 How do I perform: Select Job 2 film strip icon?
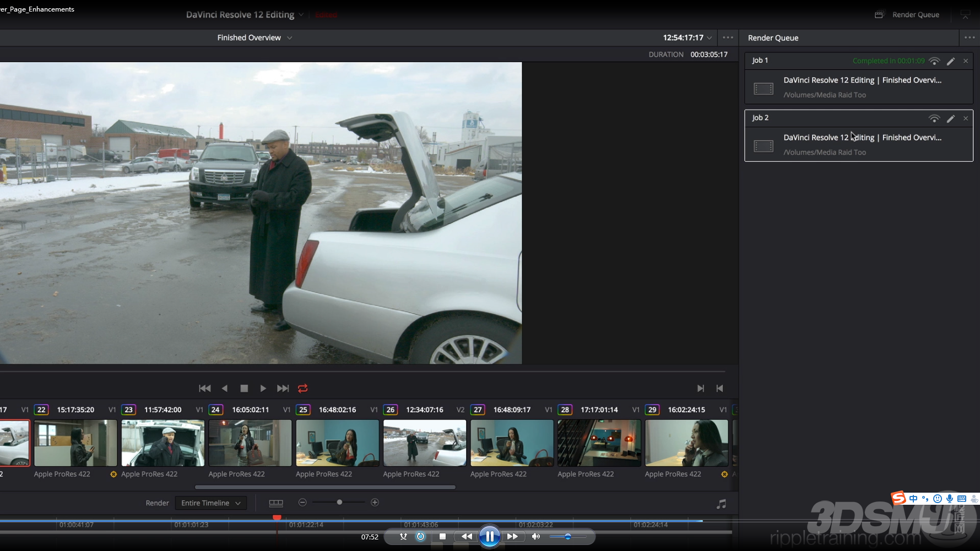coord(764,146)
